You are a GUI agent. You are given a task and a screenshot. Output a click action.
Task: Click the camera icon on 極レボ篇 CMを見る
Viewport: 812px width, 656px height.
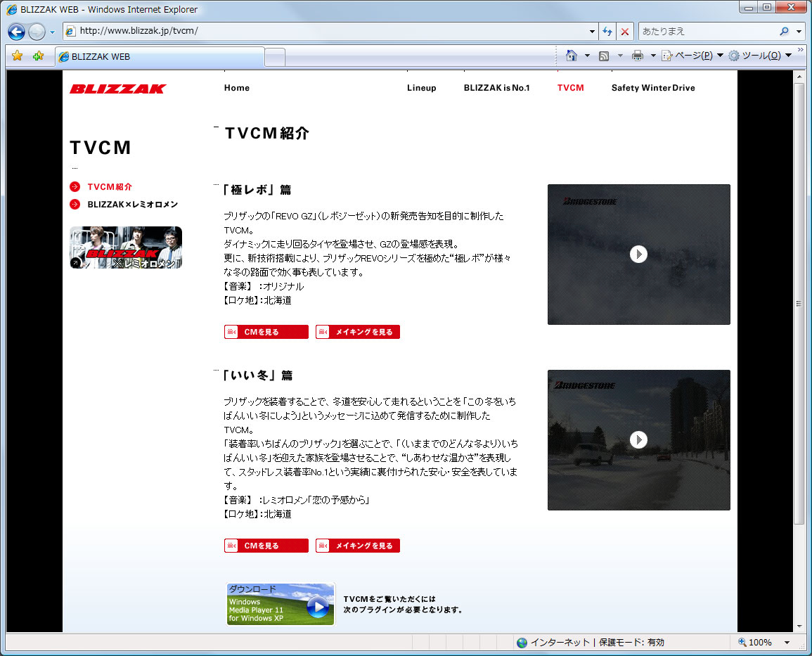[231, 332]
